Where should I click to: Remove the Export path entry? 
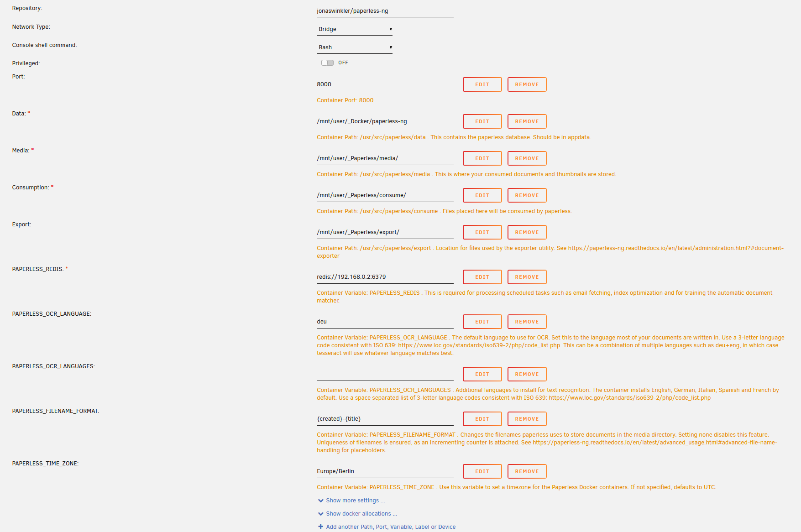[527, 232]
